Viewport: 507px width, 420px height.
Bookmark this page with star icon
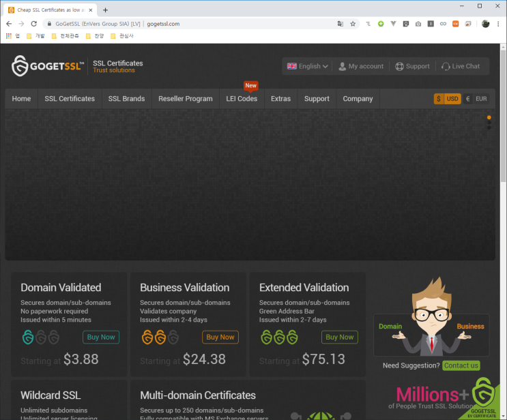pos(353,24)
